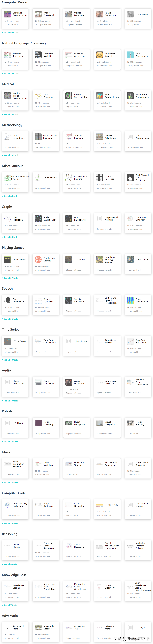Viewport: 153px width, 644px height.
Task: Click the "oxycle" card title
Action: (x=143, y=628)
